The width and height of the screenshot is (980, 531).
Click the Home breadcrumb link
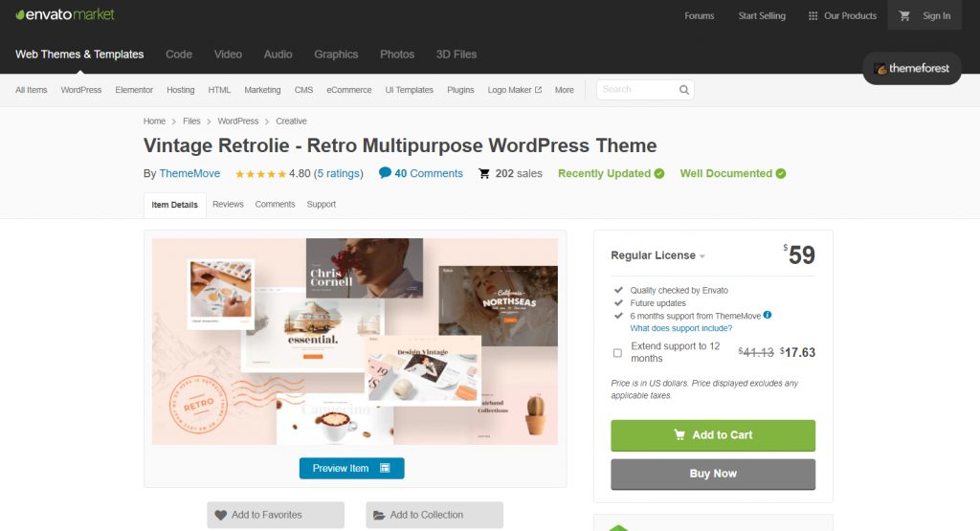(154, 122)
